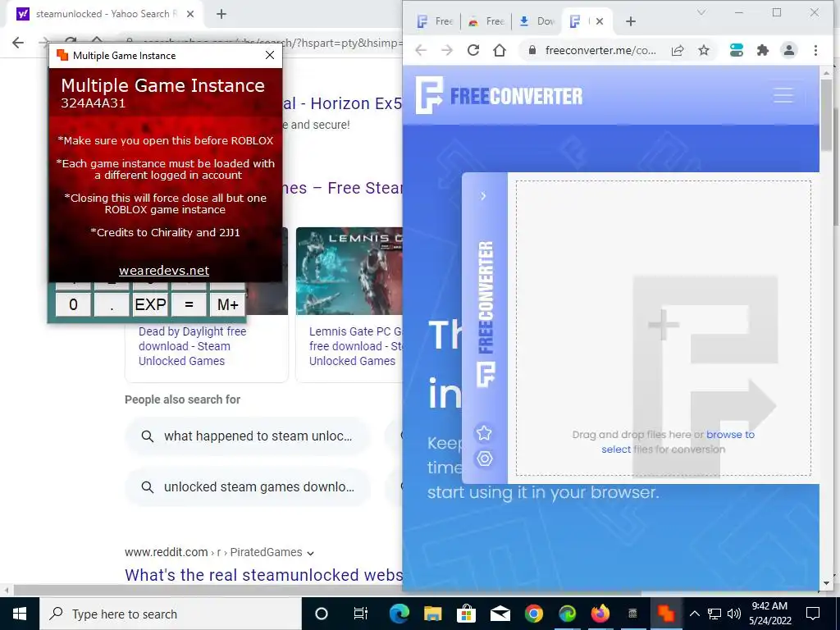Share this page via share icon
The image size is (840, 630).
pos(678,50)
